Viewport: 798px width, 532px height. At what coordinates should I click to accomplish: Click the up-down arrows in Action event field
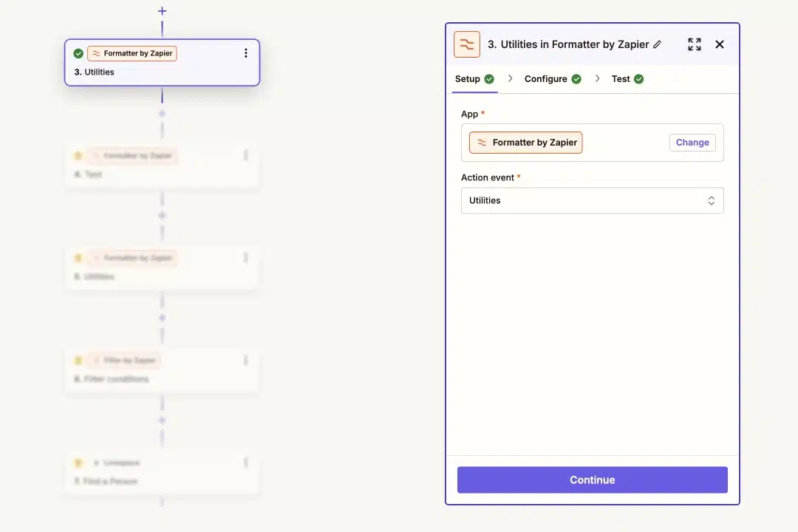pos(711,200)
